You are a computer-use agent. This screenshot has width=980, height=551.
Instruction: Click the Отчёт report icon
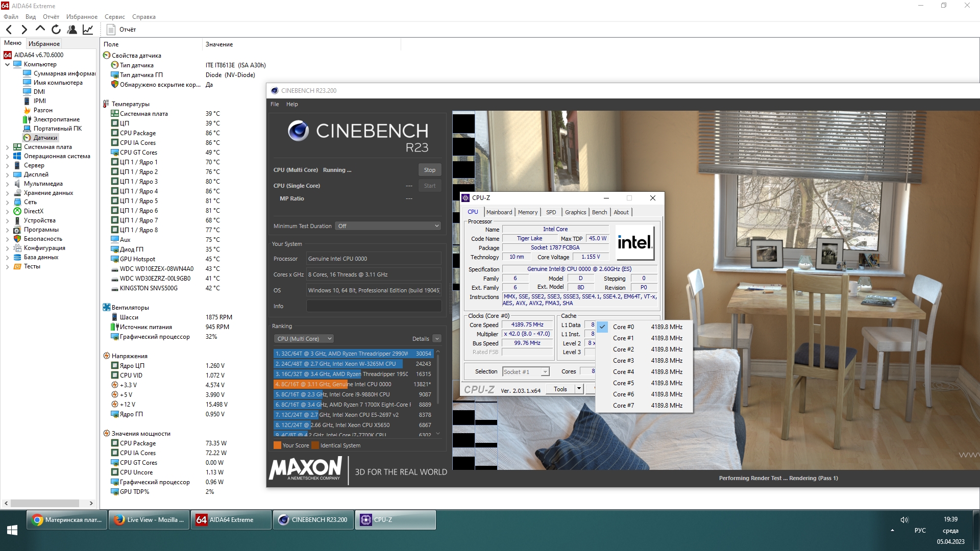111,30
